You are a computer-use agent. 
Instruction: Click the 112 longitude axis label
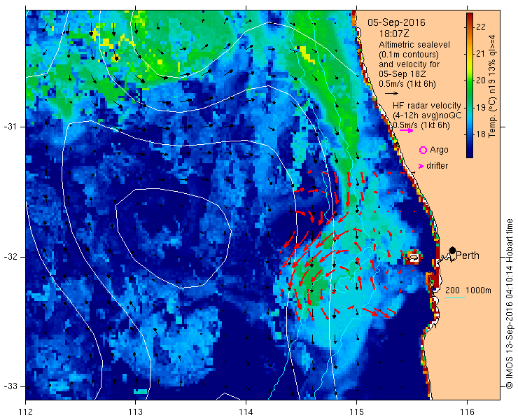click(x=25, y=412)
